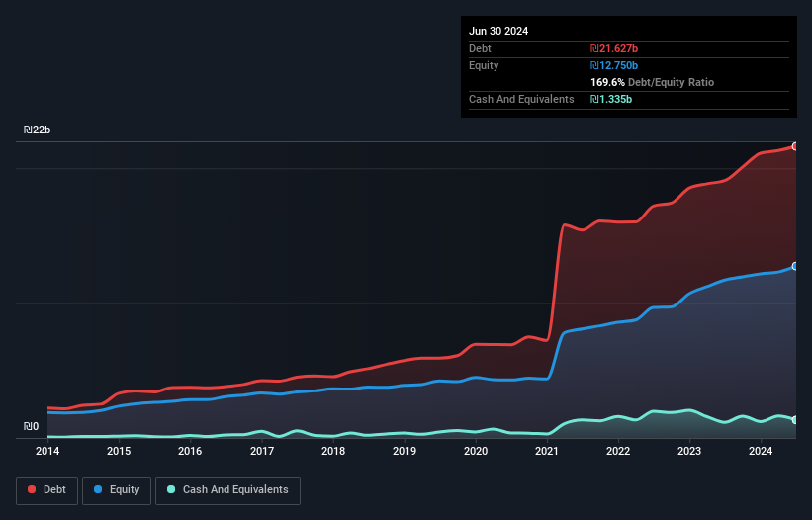Click the ₪12.750b equity value
Viewport: 812px width, 520px height.
614,65
